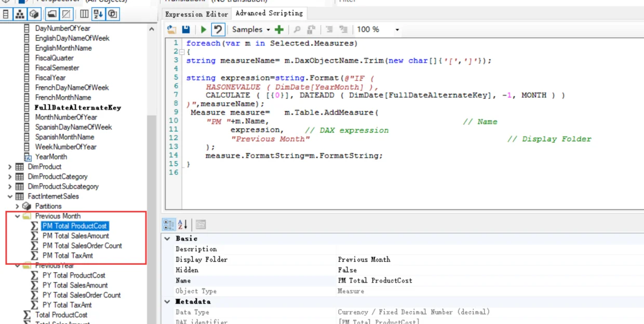Run the script with the green play button
The height and width of the screenshot is (324, 644).
coord(204,30)
